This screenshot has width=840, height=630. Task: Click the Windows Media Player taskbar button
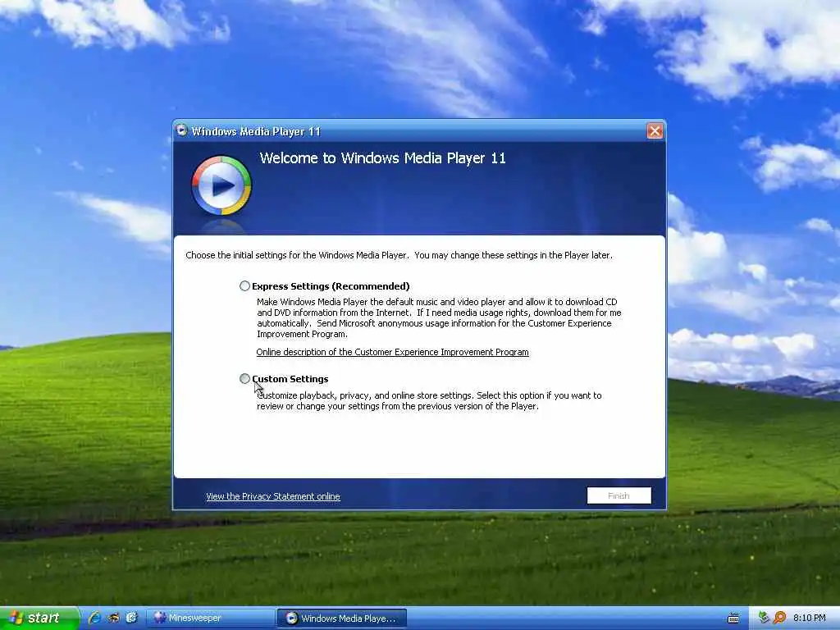342,619
